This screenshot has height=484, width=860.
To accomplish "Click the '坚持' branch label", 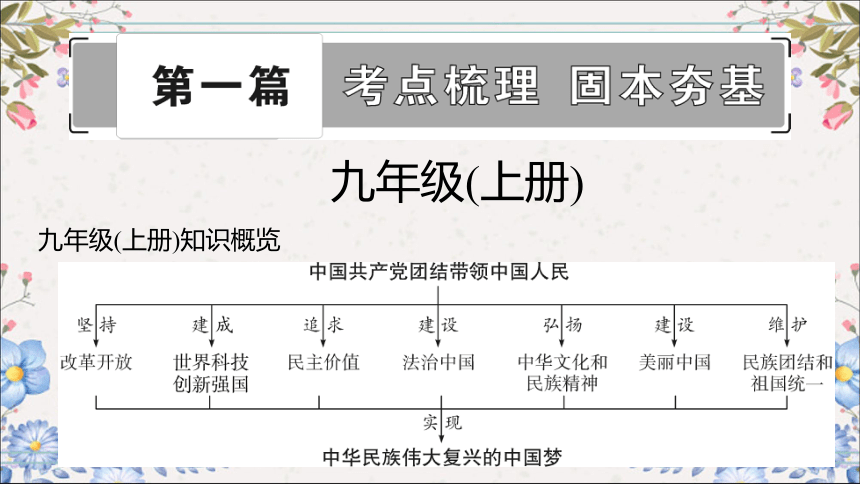I will (x=97, y=325).
